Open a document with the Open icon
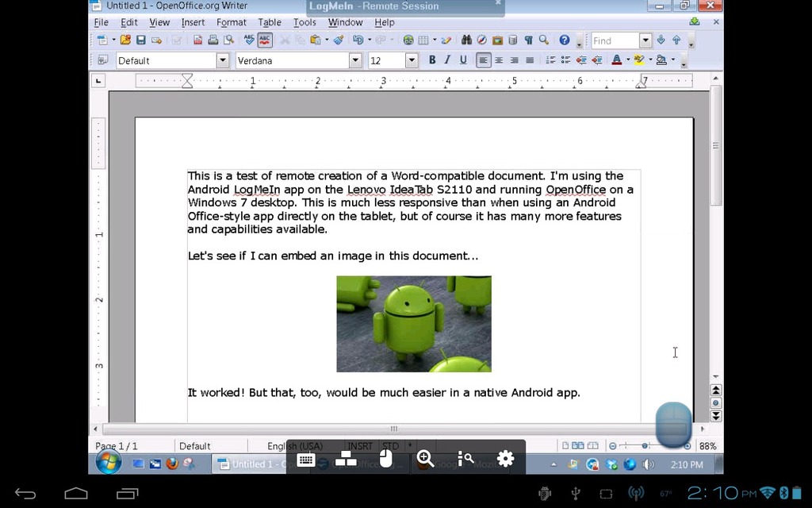Screen dimensions: 812x508 tap(125, 40)
